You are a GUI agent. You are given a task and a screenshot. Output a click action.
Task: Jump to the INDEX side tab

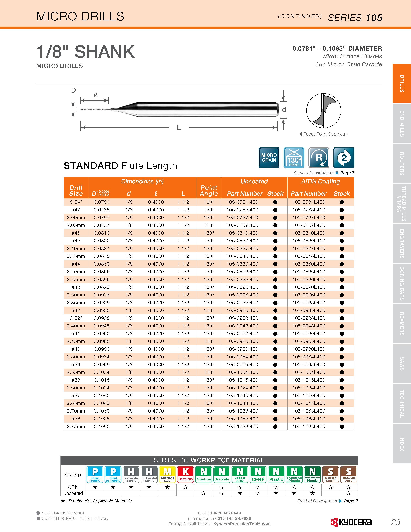click(x=402, y=444)
